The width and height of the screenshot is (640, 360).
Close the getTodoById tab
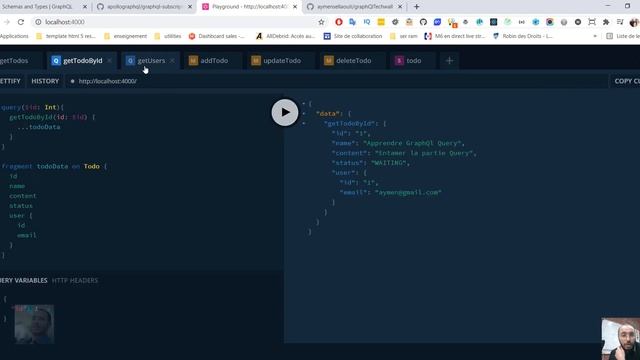coord(109,60)
